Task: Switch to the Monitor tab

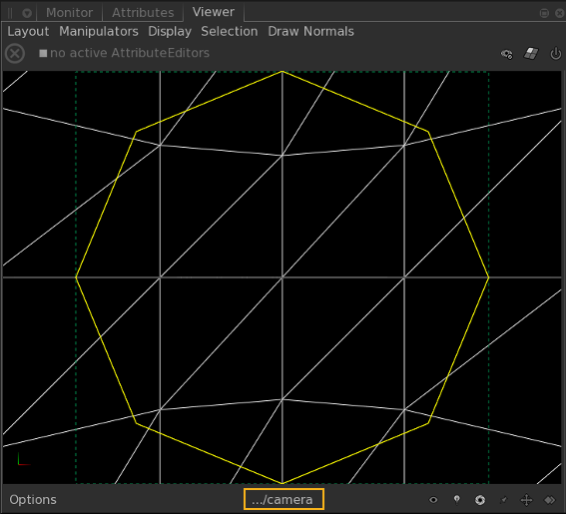Action: [x=69, y=13]
